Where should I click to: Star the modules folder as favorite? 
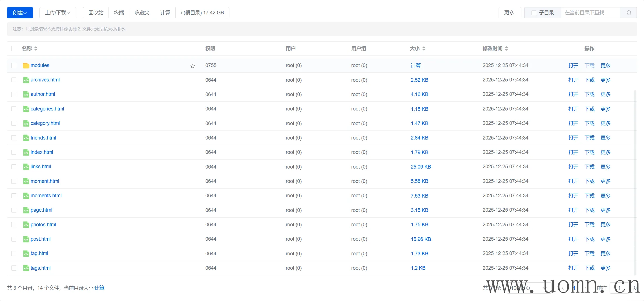pos(192,66)
